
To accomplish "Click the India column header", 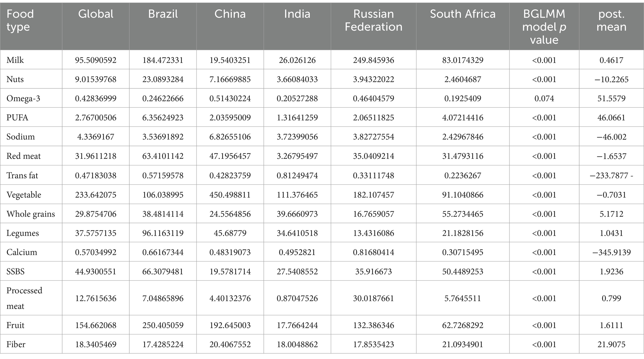I will (x=297, y=14).
